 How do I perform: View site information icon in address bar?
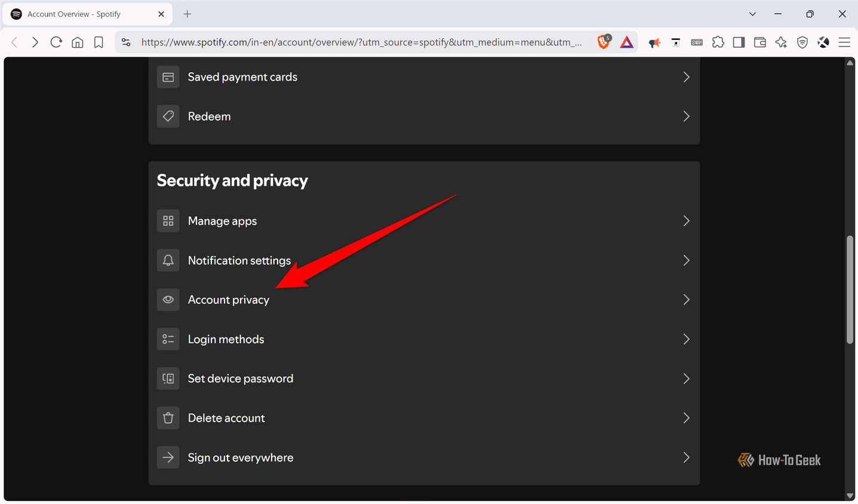126,42
